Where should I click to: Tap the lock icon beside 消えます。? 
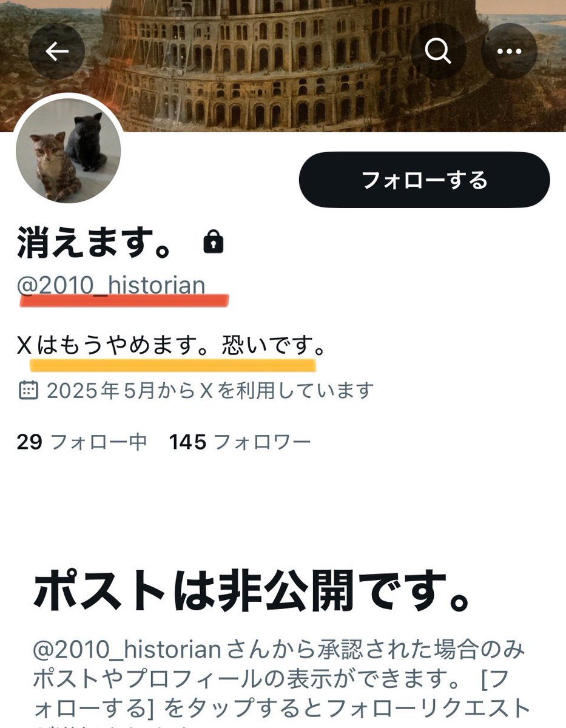[213, 243]
